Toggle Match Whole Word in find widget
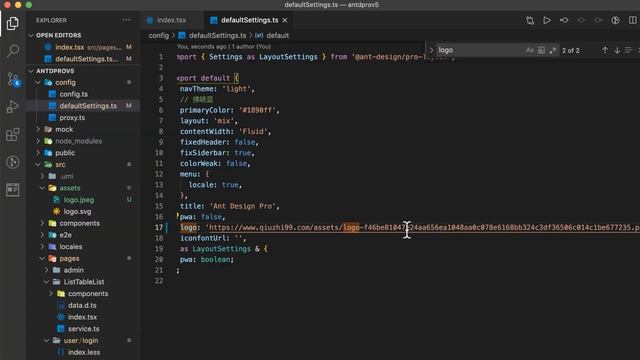 click(541, 50)
